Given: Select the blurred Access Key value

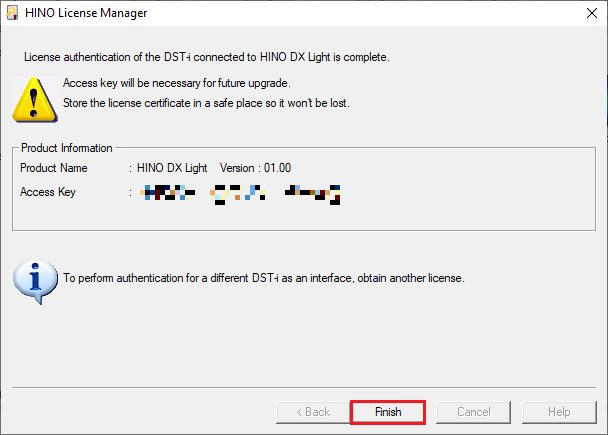Looking at the screenshot, I should point(240,195).
